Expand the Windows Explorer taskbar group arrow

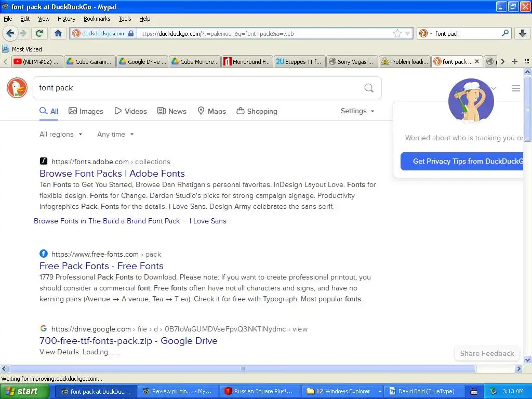click(x=380, y=392)
